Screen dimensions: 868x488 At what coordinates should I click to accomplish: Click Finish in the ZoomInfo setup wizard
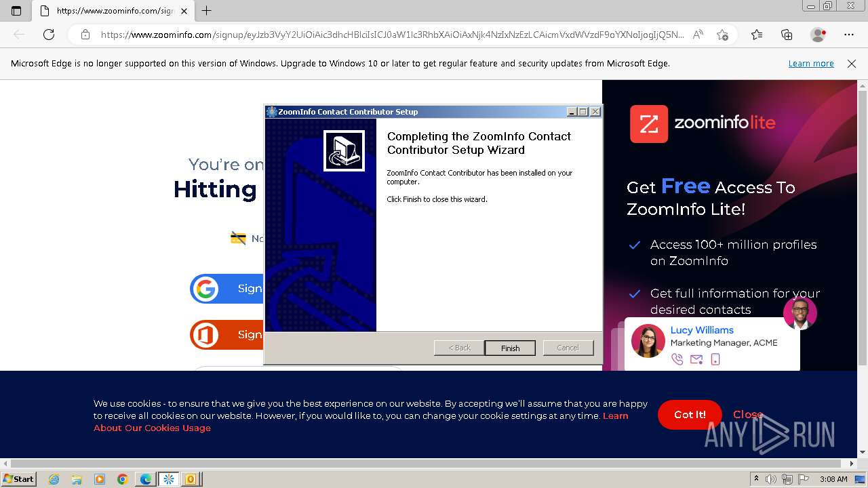click(x=510, y=348)
